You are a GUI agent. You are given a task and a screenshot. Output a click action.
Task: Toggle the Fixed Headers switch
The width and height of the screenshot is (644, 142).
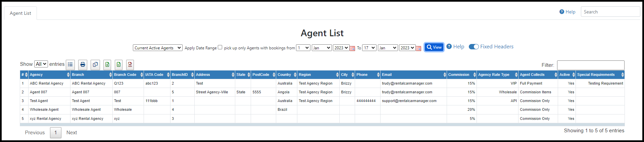(x=474, y=47)
